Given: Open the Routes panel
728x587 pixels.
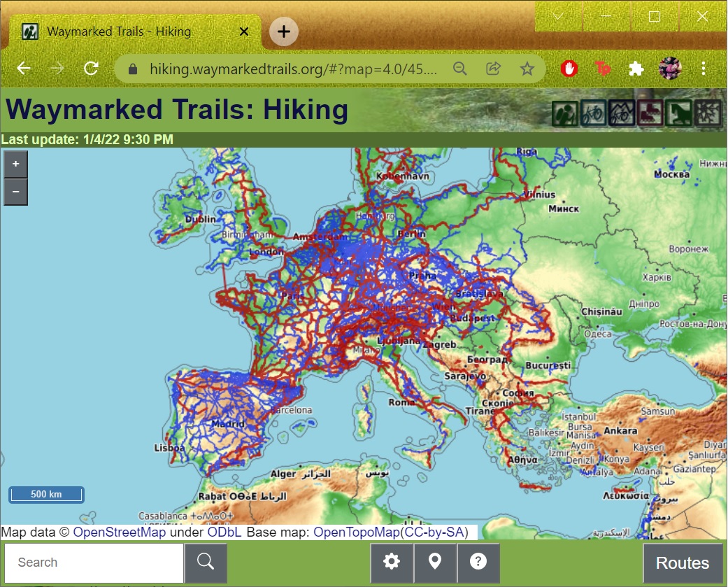Looking at the screenshot, I should [682, 563].
